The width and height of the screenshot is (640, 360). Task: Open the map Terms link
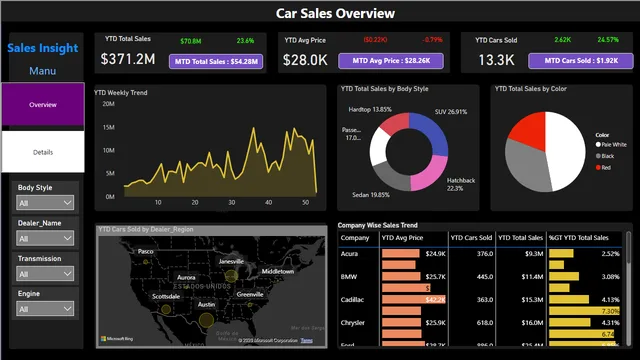click(x=307, y=340)
